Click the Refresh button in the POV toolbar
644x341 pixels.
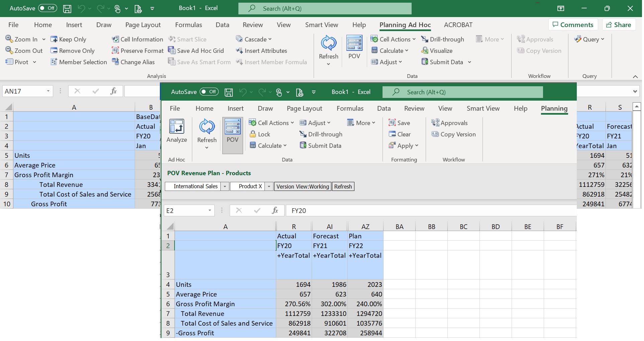point(343,187)
